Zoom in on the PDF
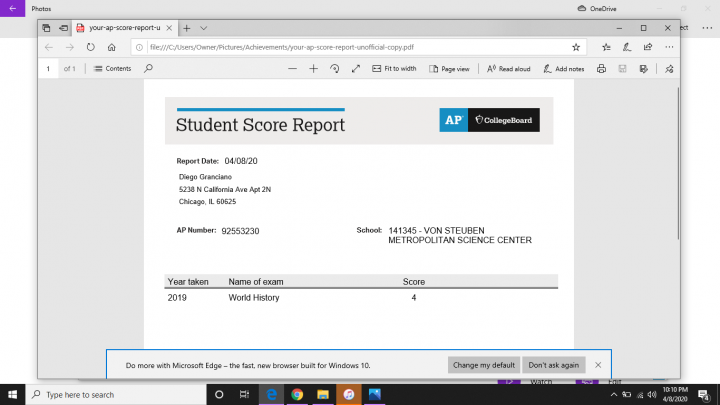Viewport: 720px width, 405px height. [x=313, y=69]
